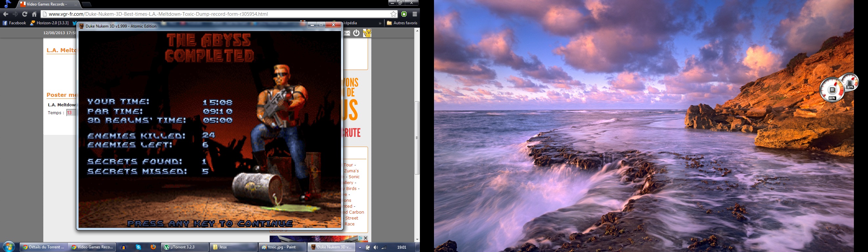Click the URL address bar

(216, 14)
